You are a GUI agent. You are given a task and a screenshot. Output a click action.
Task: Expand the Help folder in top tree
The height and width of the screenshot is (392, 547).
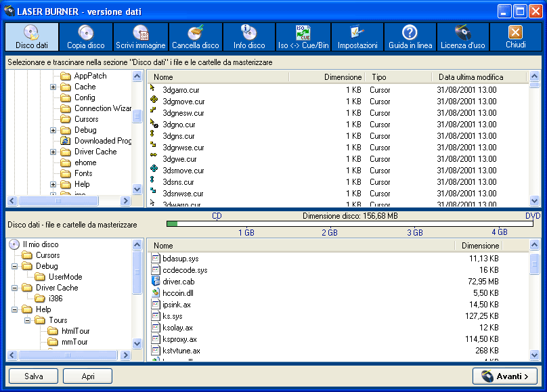coord(53,184)
